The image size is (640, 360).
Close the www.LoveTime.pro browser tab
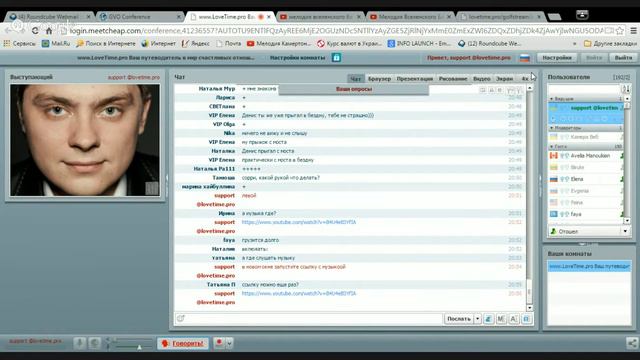point(269,17)
